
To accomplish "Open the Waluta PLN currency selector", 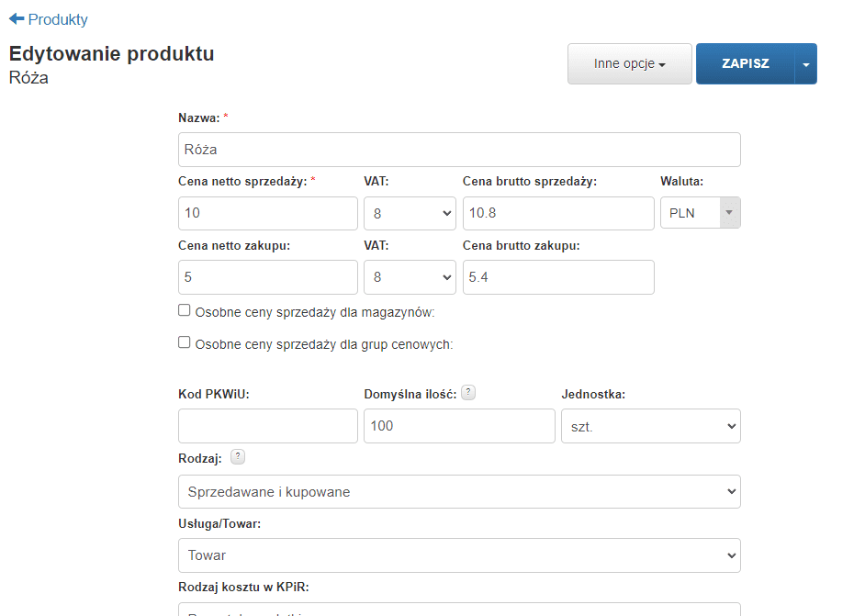I will click(700, 213).
